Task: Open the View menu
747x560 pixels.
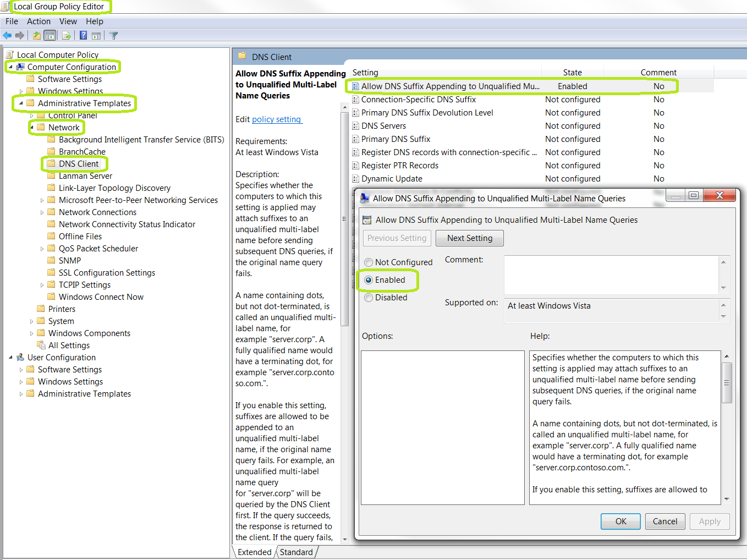Action: (68, 21)
